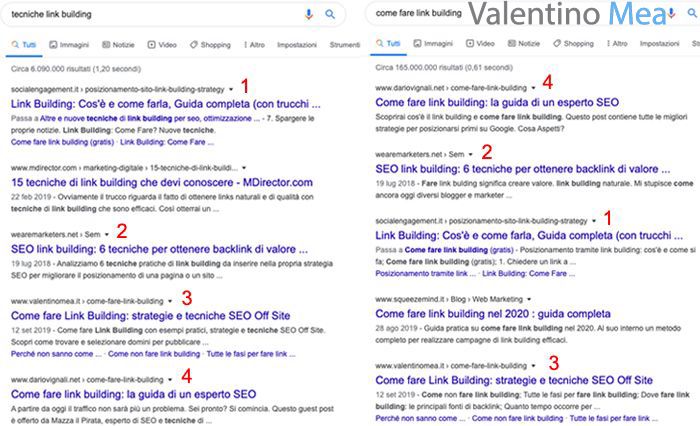Image resolution: width=700 pixels, height=426 pixels.
Task: Open '15 tecniche di link building che devi conoscere'
Action: [x=162, y=183]
